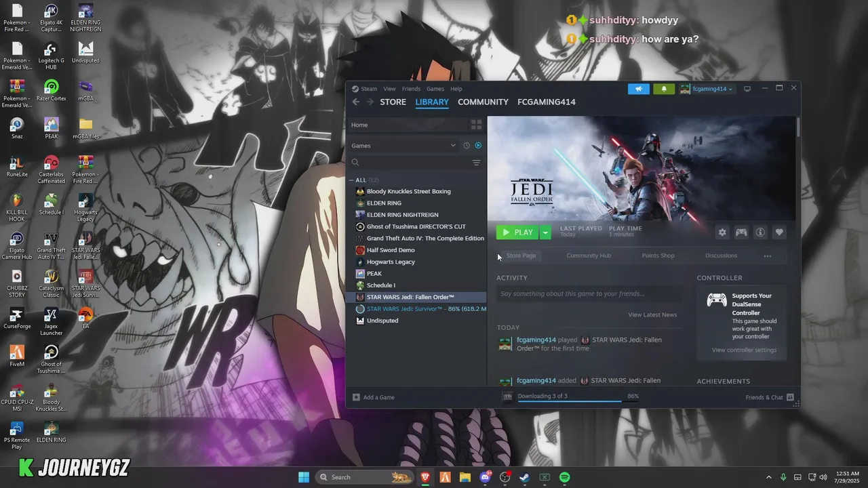Click the EA desktop icon

pyautogui.click(x=85, y=319)
